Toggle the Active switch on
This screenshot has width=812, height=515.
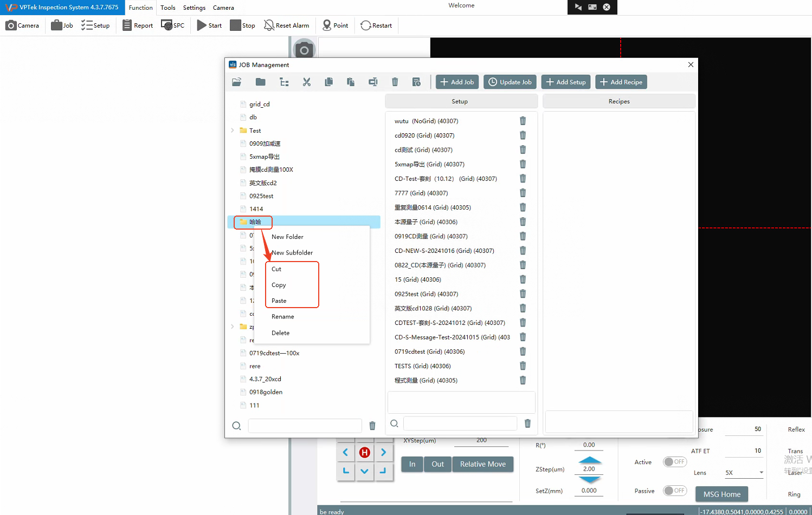click(675, 462)
